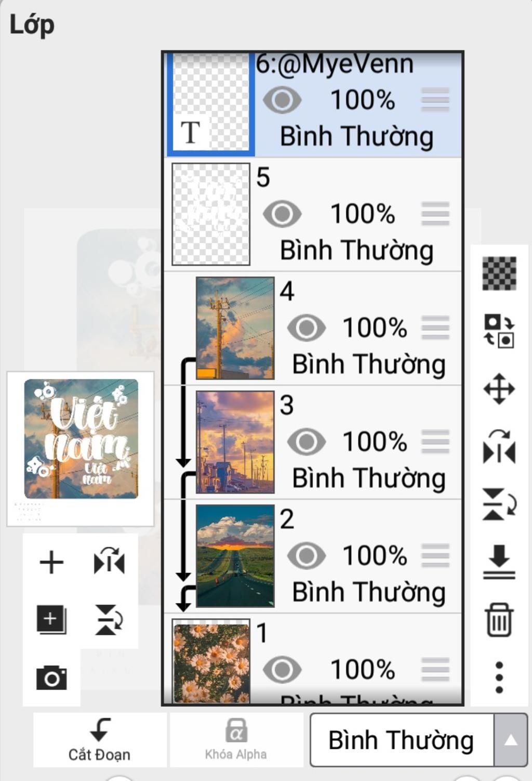Expand blend mode list with arrow button
The width and height of the screenshot is (532, 781).
click(x=511, y=740)
